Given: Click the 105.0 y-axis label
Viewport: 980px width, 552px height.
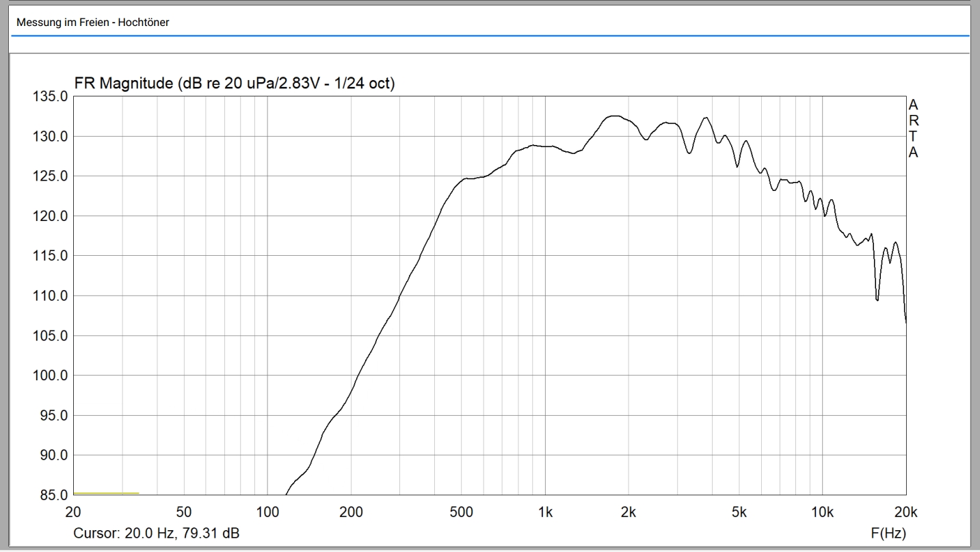Looking at the screenshot, I should point(51,336).
